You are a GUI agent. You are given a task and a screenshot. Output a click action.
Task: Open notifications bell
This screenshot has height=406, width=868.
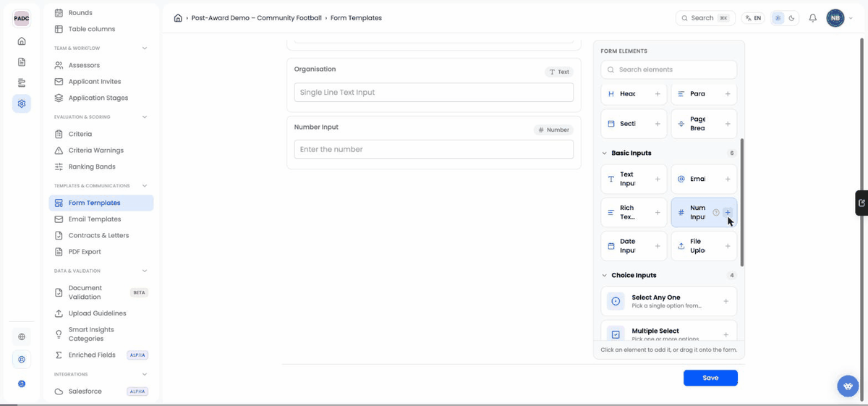[813, 18]
